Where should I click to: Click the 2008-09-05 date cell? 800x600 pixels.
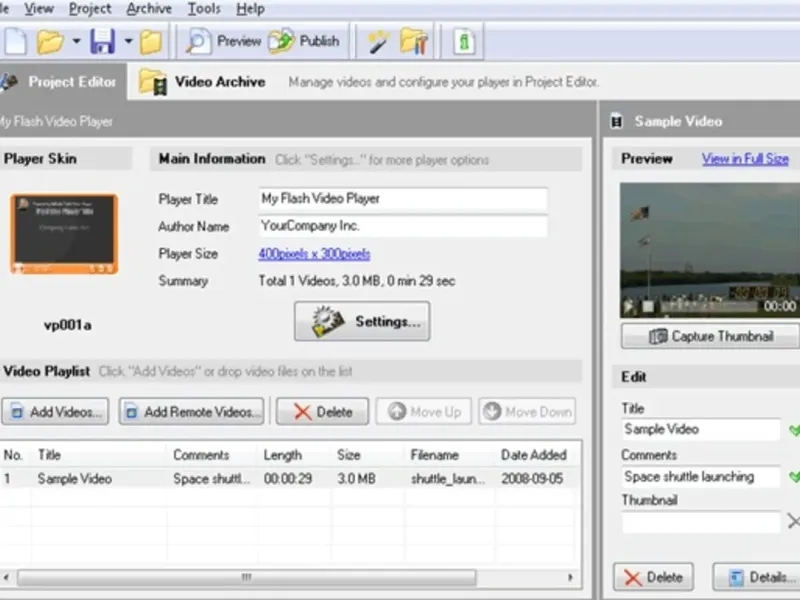pos(532,479)
